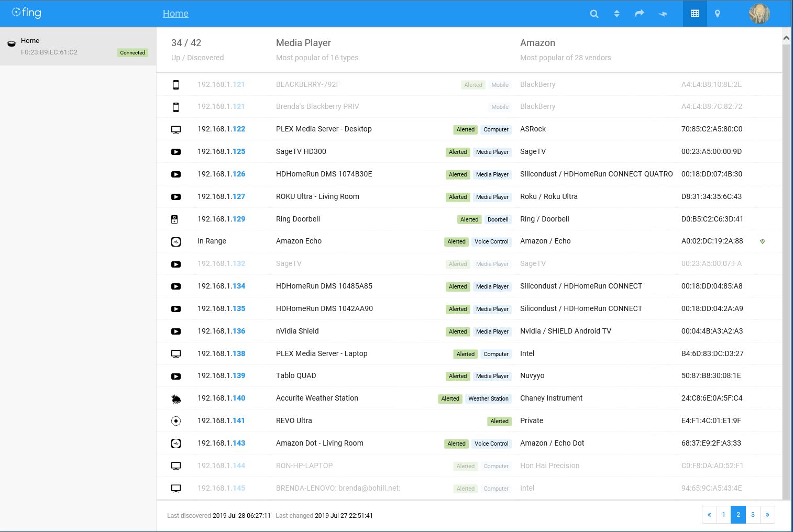Go to page 1 of devices

(723, 515)
